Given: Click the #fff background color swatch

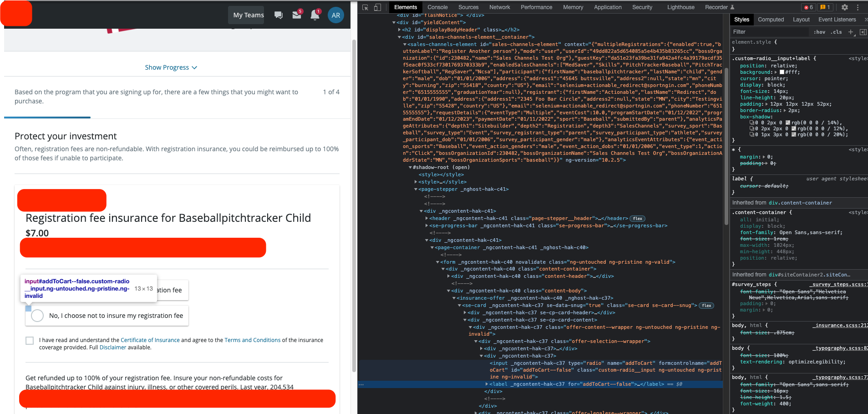Looking at the screenshot, I should [x=782, y=72].
